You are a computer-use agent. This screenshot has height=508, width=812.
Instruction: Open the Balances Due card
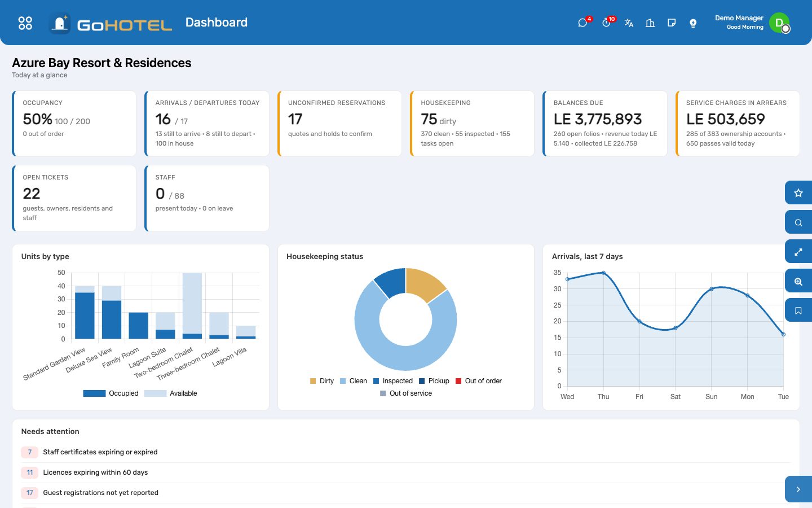point(605,124)
